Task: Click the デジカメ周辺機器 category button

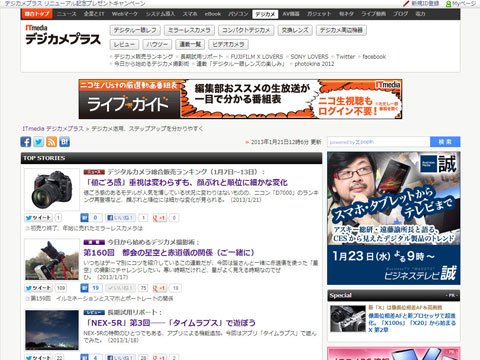Action: [341, 30]
